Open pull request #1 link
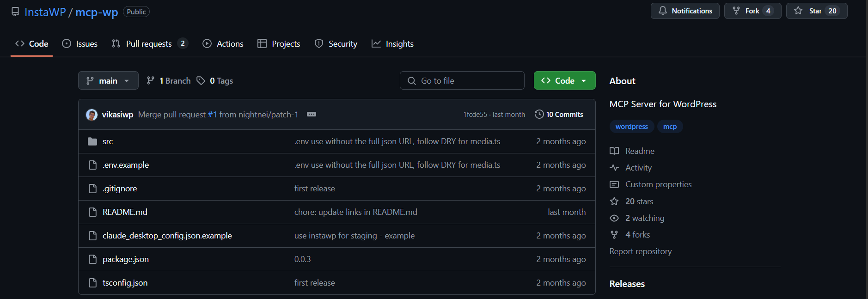868x299 pixels. [x=212, y=115]
